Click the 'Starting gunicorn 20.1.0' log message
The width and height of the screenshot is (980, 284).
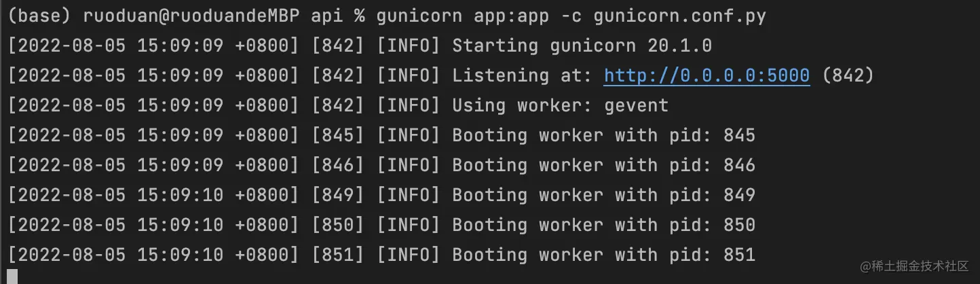tap(582, 46)
